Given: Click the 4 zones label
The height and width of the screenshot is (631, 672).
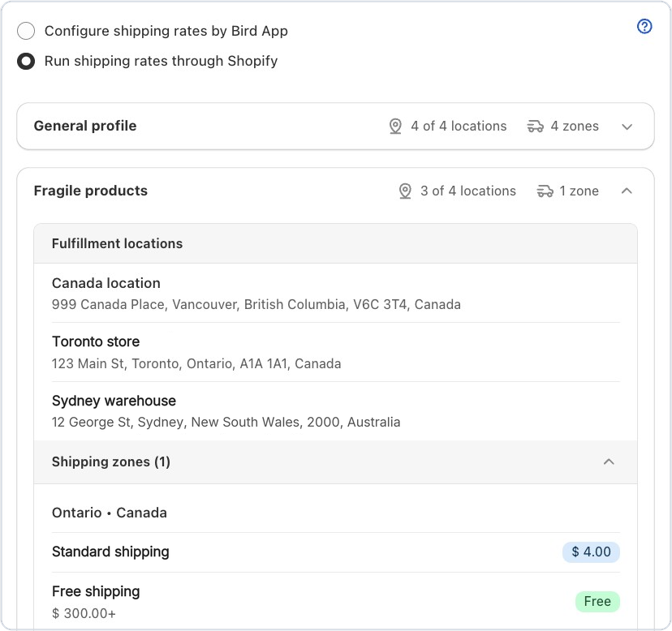Looking at the screenshot, I should [x=575, y=127].
